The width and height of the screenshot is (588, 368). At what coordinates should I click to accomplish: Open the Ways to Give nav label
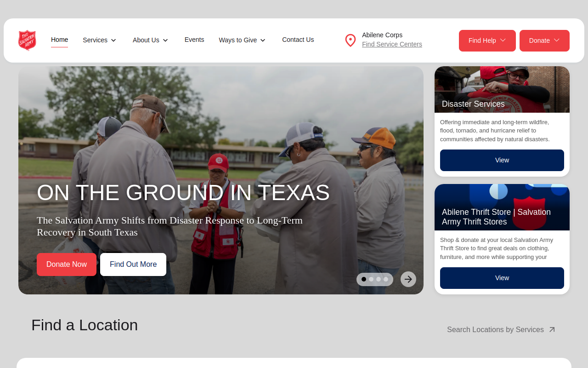click(x=238, y=40)
